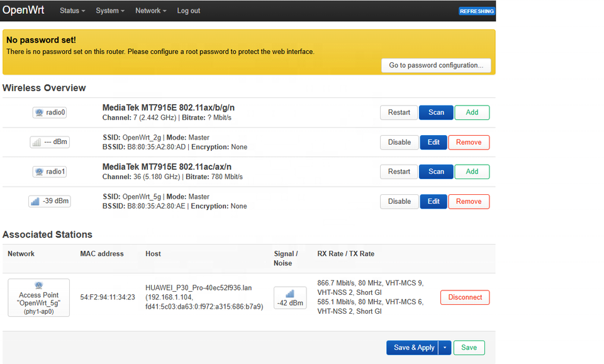The height and width of the screenshot is (364, 604).
Task: Select Log out in the navigation bar
Action: [188, 11]
